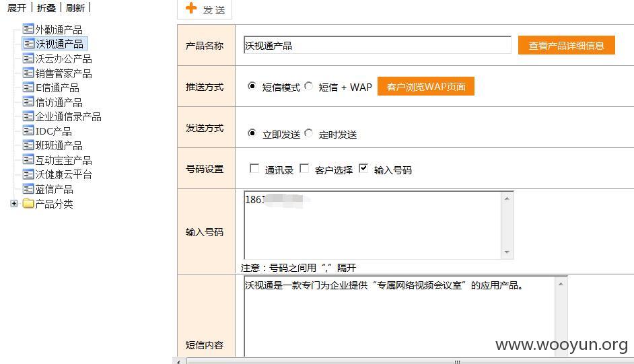This screenshot has height=364, width=634.
Task: Click the 沃健康云平台 tree icon
Action: tap(28, 174)
